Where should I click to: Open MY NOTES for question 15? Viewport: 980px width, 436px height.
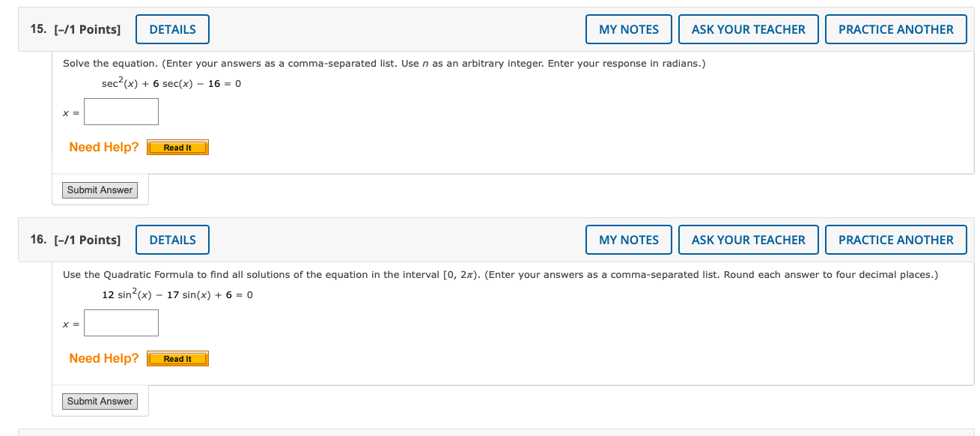628,29
